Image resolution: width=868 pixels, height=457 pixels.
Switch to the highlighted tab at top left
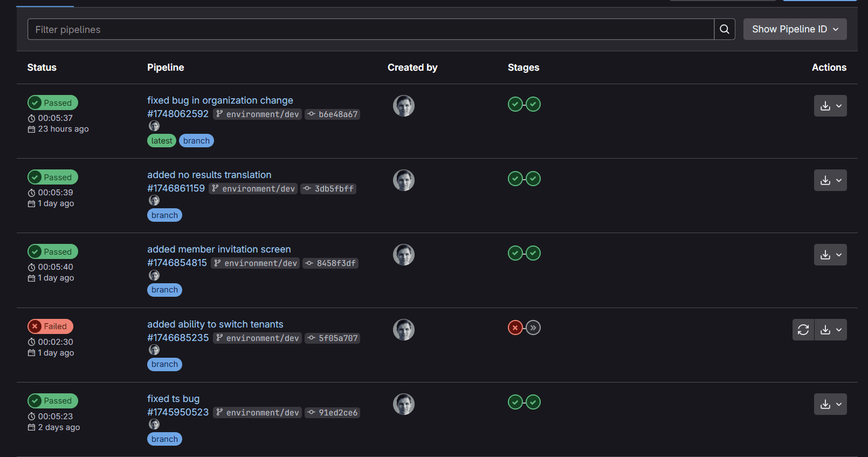click(44, 3)
